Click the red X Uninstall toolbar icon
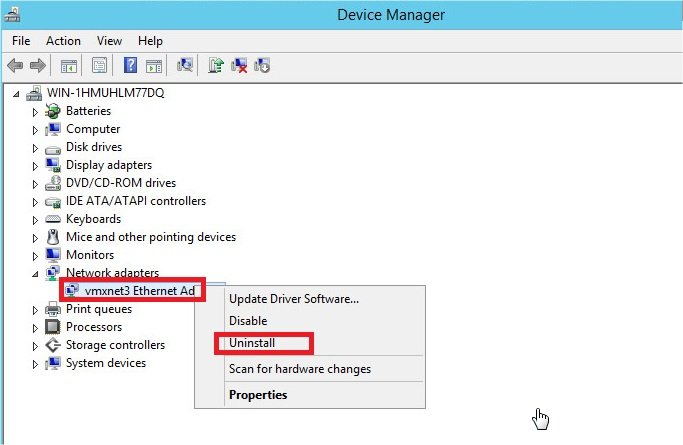The height and width of the screenshot is (445, 683). [x=239, y=66]
